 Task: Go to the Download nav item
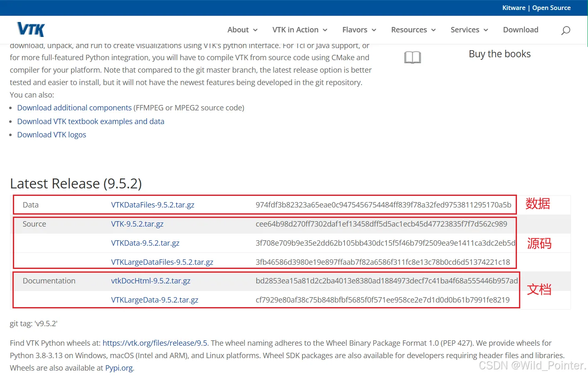(x=521, y=30)
